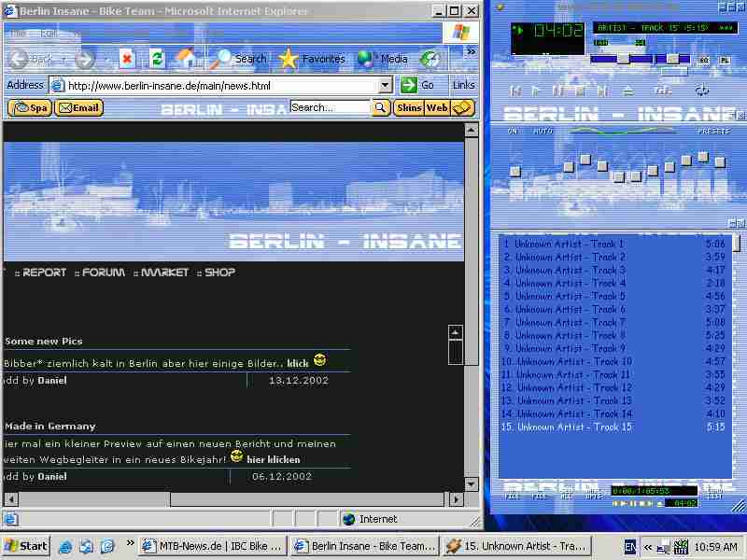Click the network connection tray icon
This screenshot has width=747, height=560.
pyautogui.click(x=663, y=548)
